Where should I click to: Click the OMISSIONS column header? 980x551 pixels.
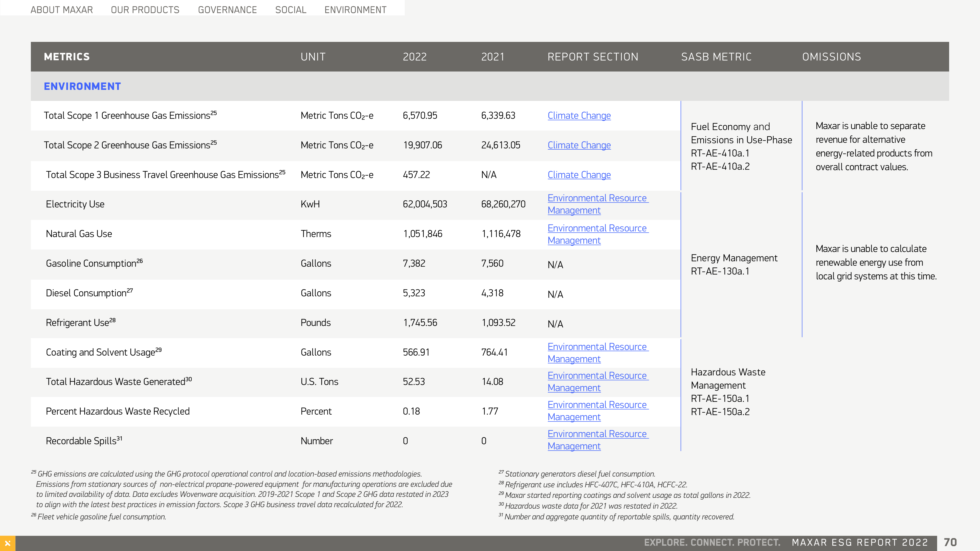[832, 57]
